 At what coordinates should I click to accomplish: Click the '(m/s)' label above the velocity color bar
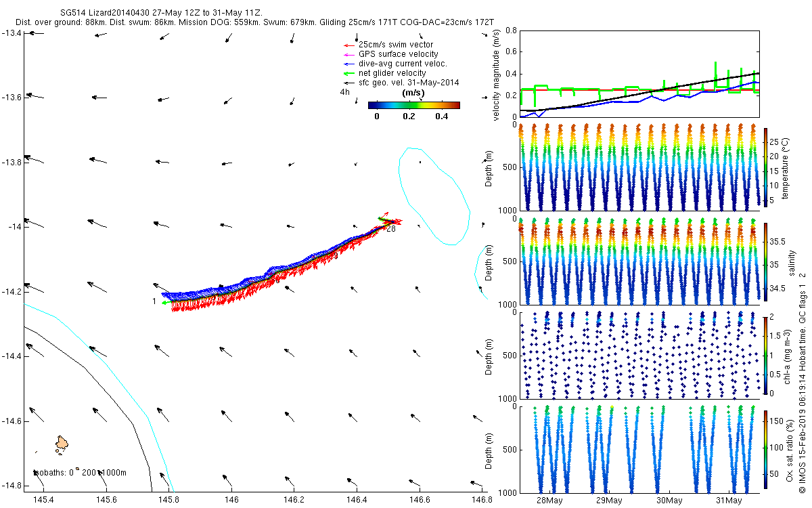click(413, 93)
